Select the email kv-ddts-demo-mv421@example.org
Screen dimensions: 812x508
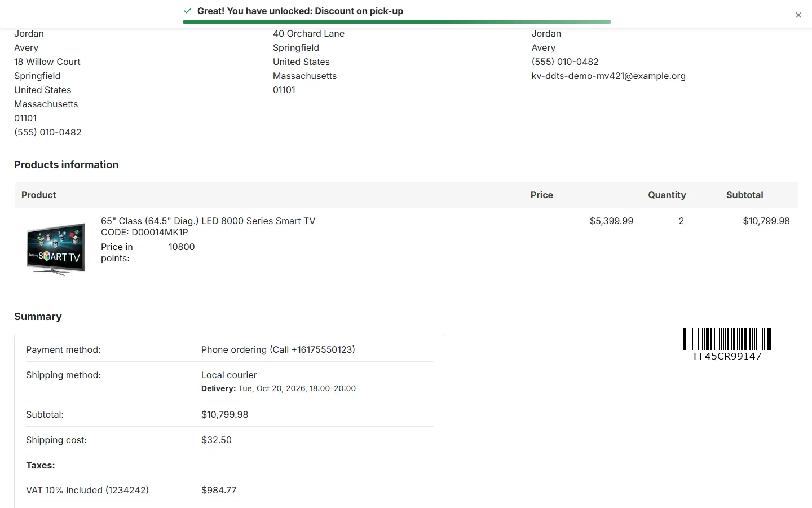coord(608,76)
